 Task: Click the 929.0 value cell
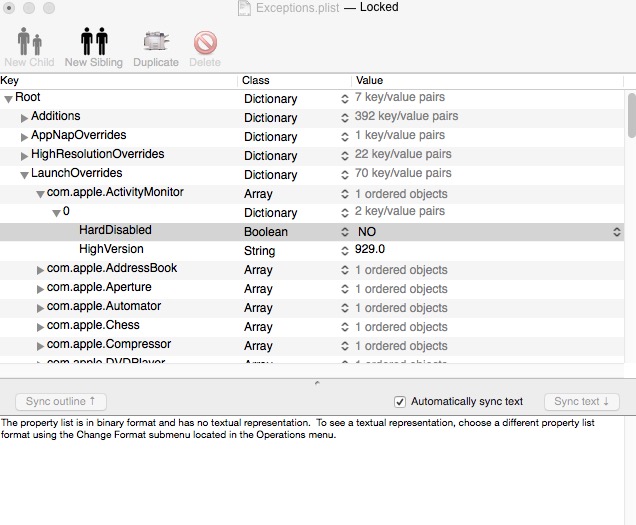(370, 249)
